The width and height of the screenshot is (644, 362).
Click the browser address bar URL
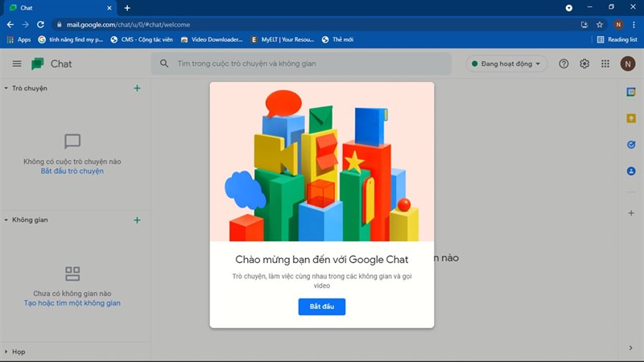(128, 25)
